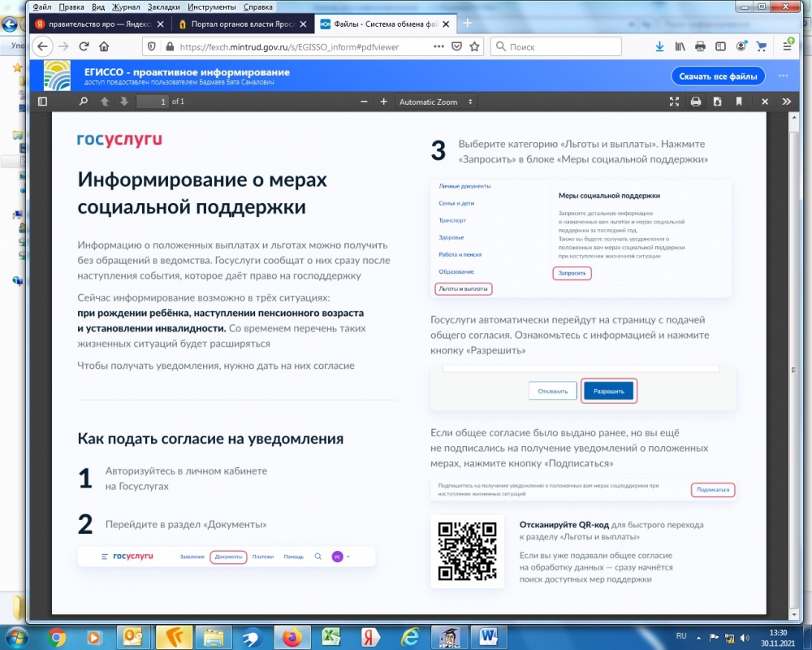Go to next PDF page
812x650 pixels.
[x=124, y=102]
